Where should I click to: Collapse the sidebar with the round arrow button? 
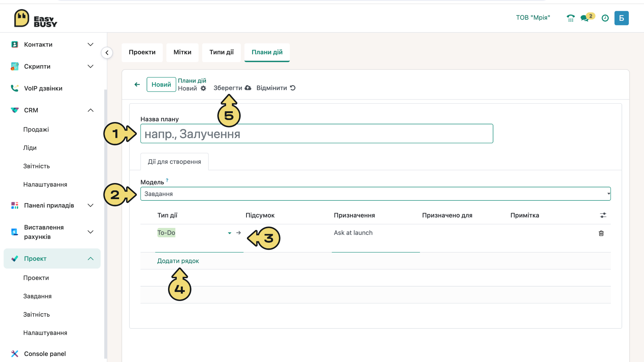(x=107, y=53)
